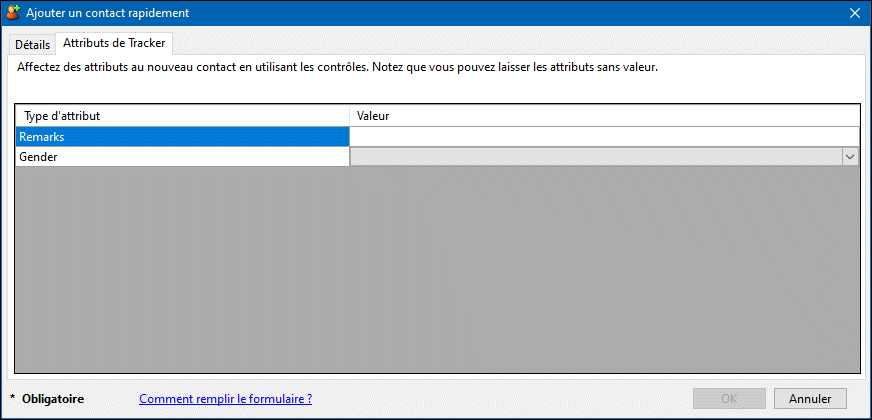Viewport: 872px width, 420px height.
Task: Click the divider between the column headers
Action: [x=349, y=116]
